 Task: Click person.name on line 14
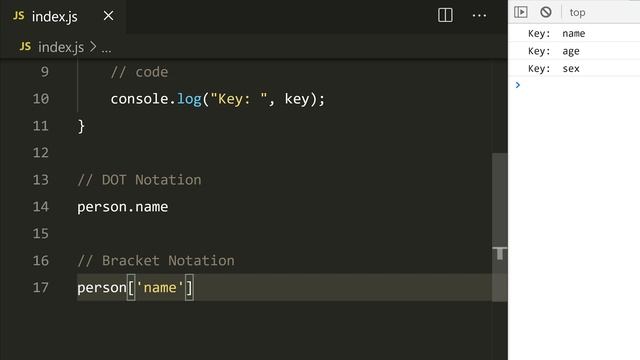pyautogui.click(x=122, y=207)
